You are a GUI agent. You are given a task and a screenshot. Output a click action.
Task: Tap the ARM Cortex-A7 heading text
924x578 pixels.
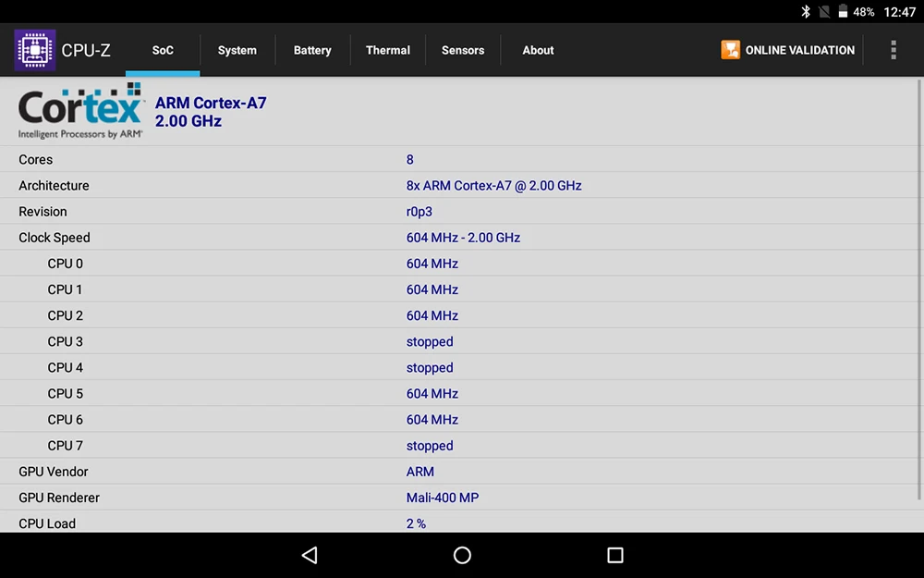pos(211,103)
